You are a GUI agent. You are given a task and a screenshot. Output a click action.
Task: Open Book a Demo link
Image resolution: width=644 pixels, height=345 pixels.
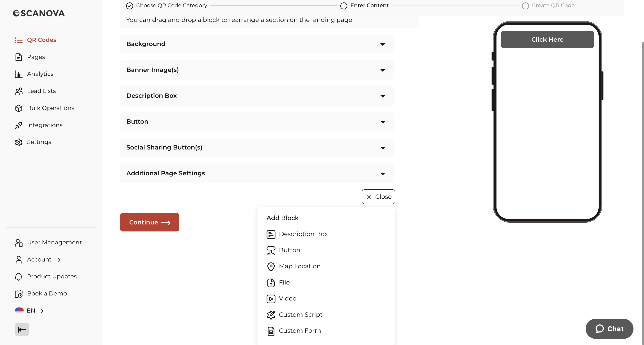pyautogui.click(x=47, y=293)
